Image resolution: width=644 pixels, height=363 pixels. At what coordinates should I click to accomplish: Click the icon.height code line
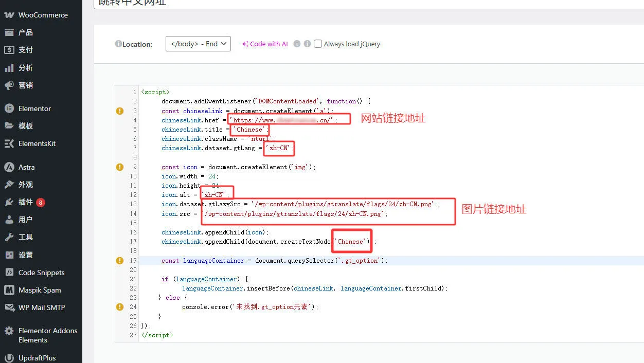(x=191, y=186)
